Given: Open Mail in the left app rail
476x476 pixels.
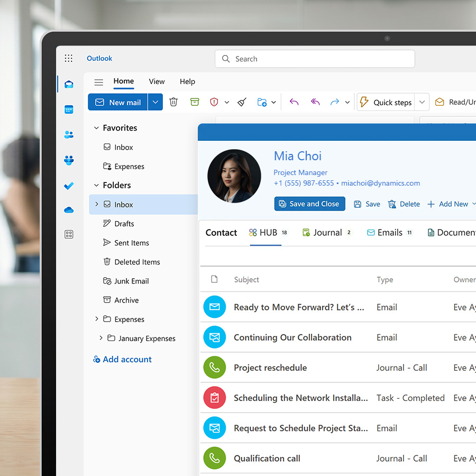Looking at the screenshot, I should click(69, 84).
